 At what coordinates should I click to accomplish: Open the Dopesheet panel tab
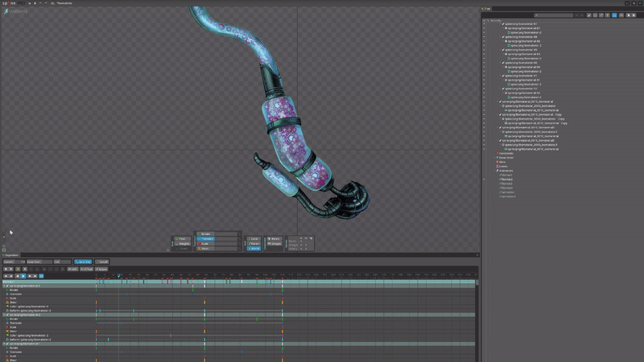11,256
